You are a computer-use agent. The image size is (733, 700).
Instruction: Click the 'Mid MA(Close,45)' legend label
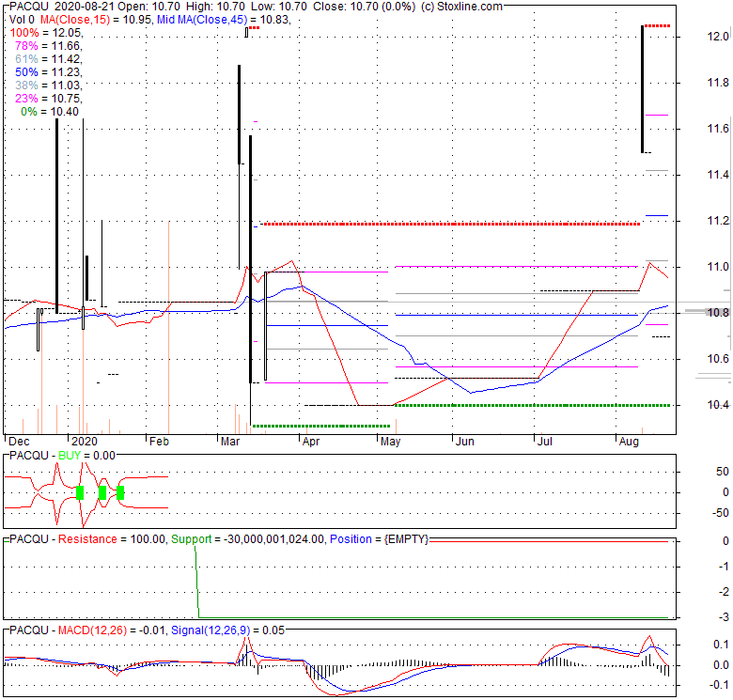202,20
